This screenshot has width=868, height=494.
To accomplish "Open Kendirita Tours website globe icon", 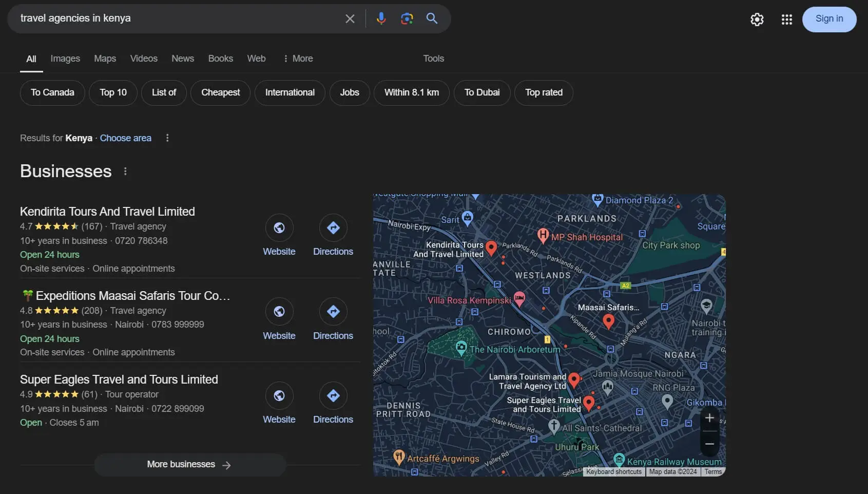I will 279,227.
